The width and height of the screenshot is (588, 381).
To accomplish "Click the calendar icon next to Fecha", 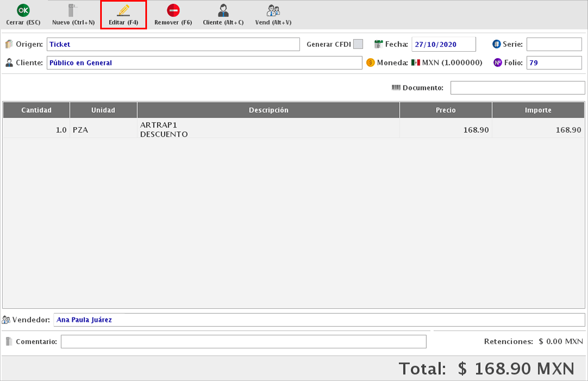I will tap(379, 45).
